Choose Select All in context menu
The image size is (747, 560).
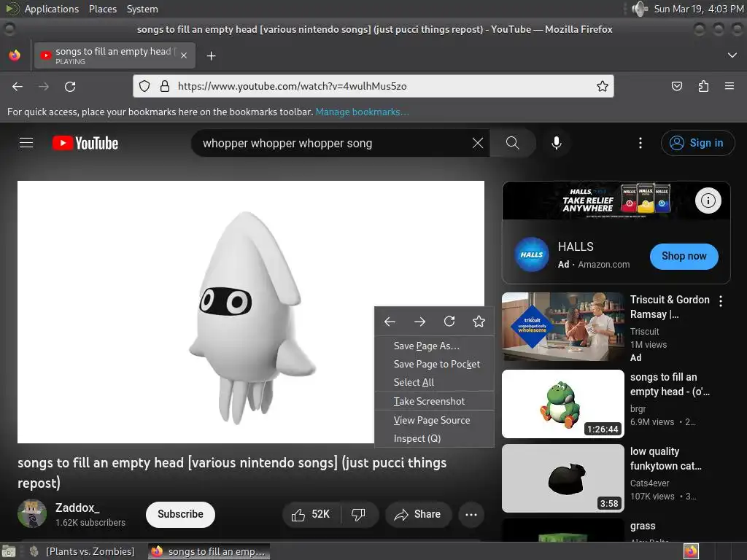pyautogui.click(x=435, y=382)
